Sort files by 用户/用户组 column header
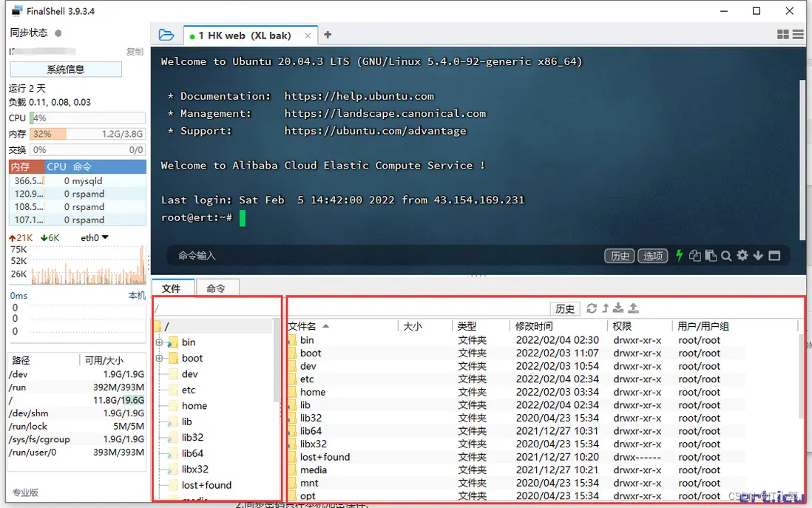The image size is (812, 508). [x=735, y=326]
